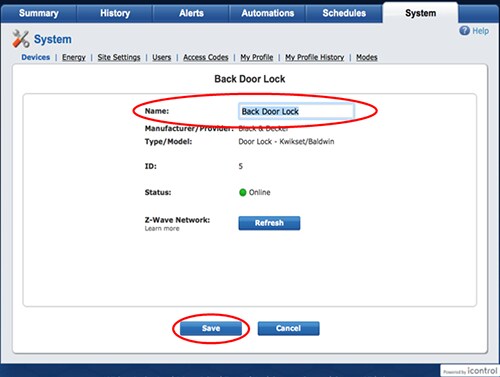The height and width of the screenshot is (377, 500).
Task: View My Profile History link
Action: coord(314,57)
